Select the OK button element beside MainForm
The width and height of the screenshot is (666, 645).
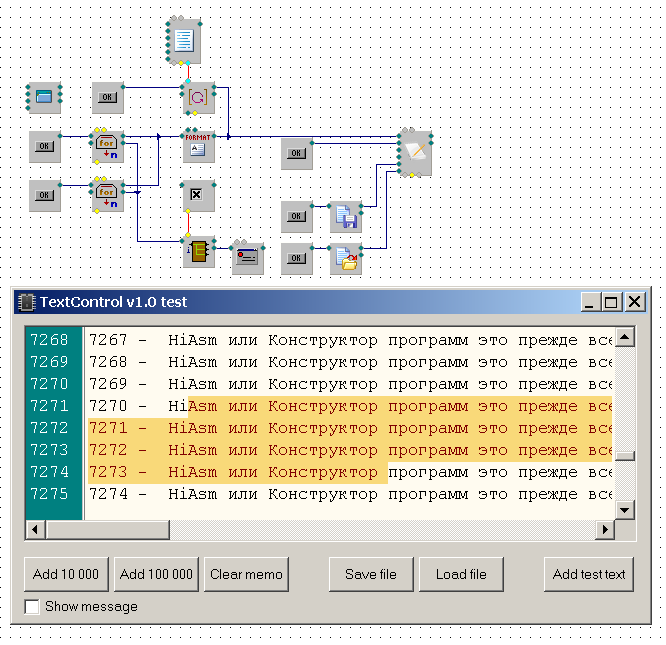pos(108,97)
